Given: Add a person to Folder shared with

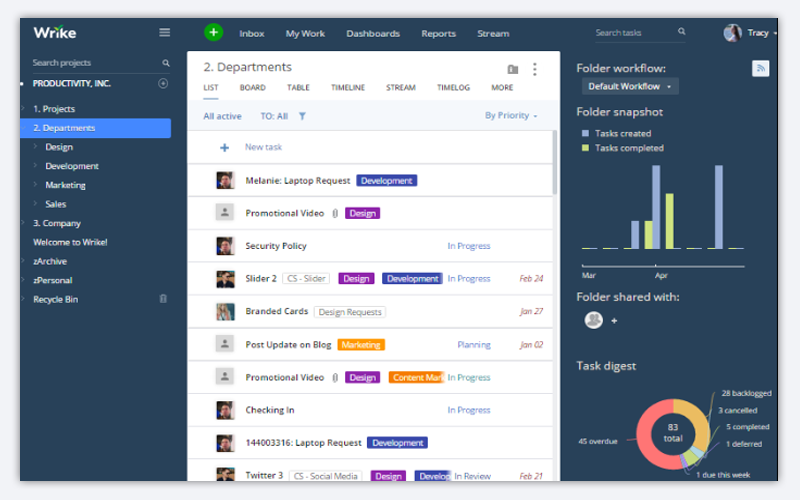Looking at the screenshot, I should 614,321.
